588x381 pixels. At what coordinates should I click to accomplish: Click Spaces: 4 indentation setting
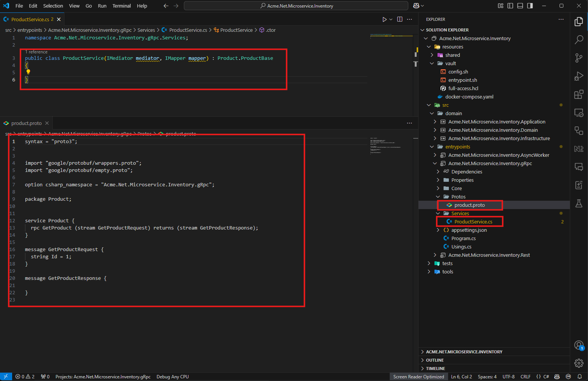point(487,377)
